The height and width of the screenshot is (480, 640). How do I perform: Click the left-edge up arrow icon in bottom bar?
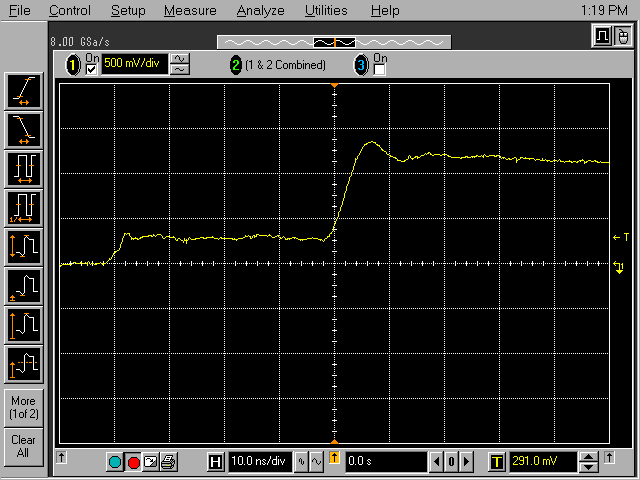61,457
